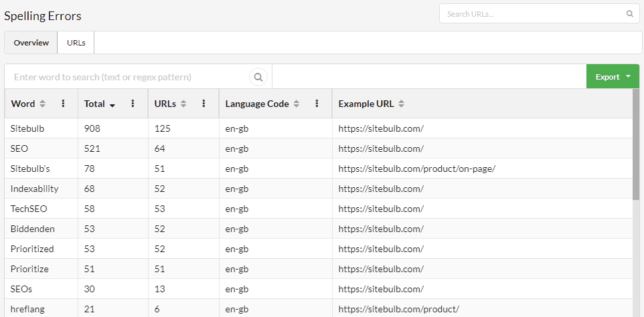Image resolution: width=644 pixels, height=317 pixels.
Task: Open the Word column options menu
Action: 63,104
